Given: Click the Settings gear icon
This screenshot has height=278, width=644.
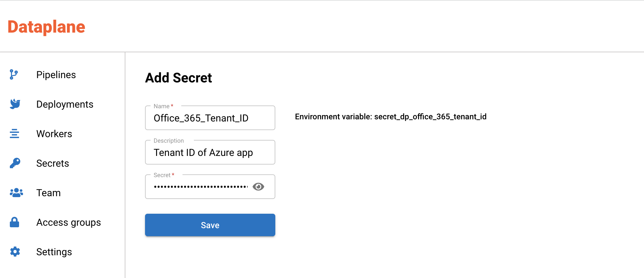Looking at the screenshot, I should [x=15, y=252].
